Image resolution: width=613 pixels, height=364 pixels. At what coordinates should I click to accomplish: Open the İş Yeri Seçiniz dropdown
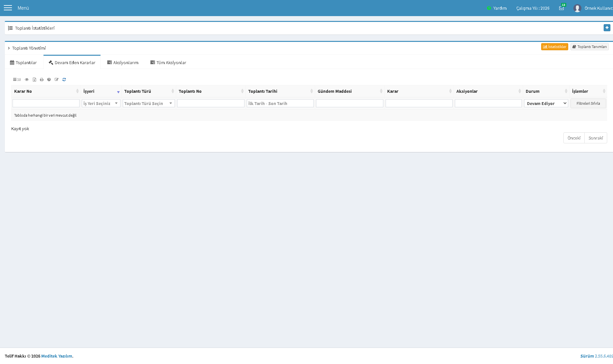101,103
